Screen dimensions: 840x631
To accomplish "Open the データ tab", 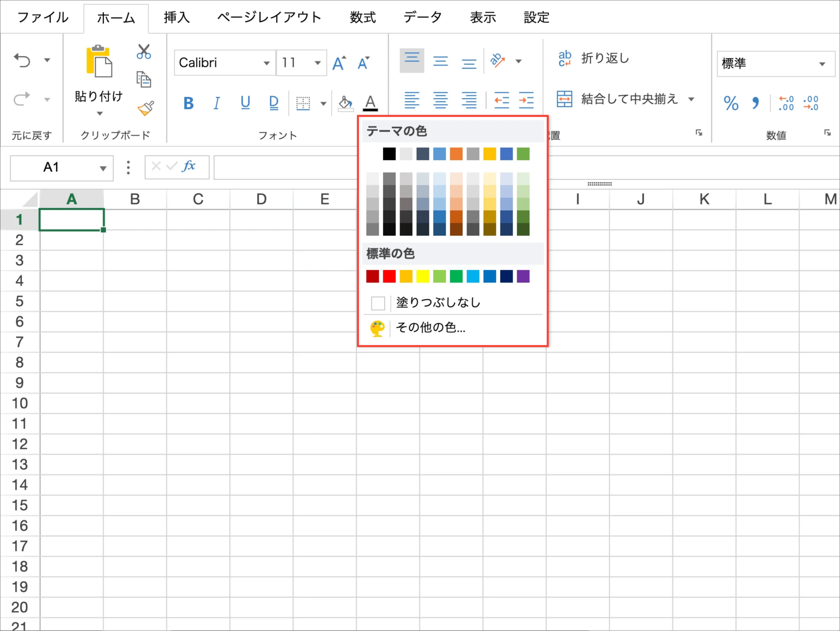I will pos(422,18).
